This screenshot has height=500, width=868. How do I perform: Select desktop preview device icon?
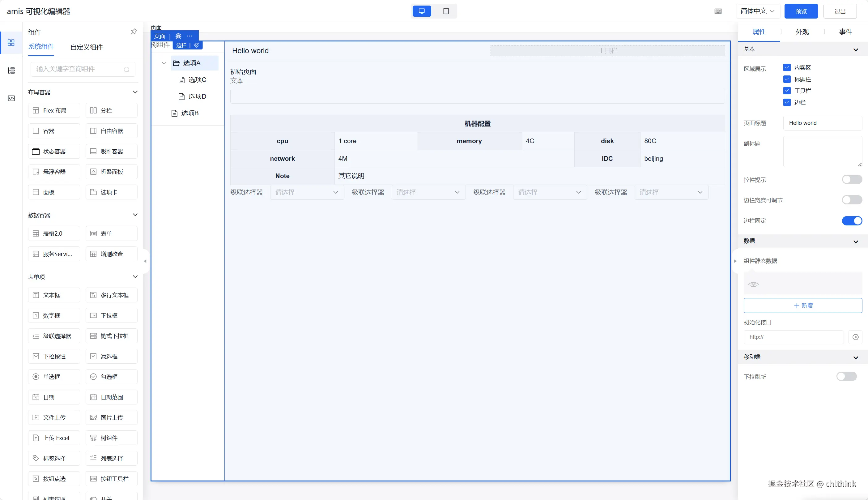pyautogui.click(x=421, y=11)
